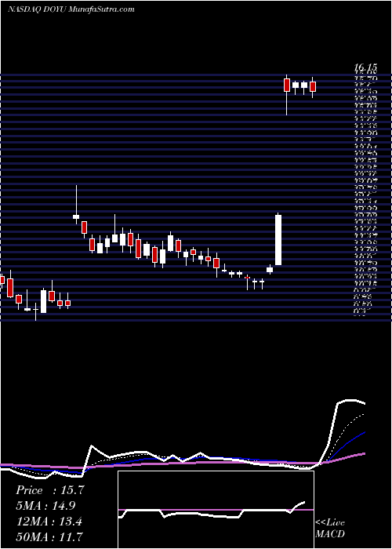Click the MACD inset chart panel

(216, 510)
